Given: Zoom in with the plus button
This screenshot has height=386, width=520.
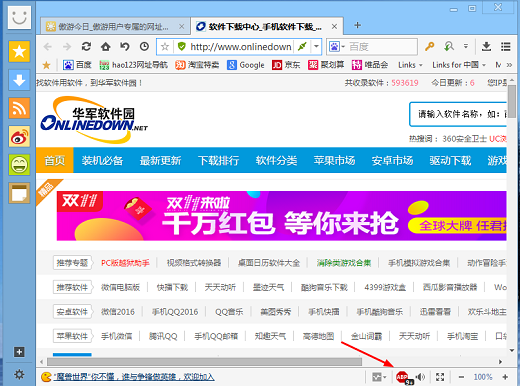Looking at the screenshot, I should point(505,377).
